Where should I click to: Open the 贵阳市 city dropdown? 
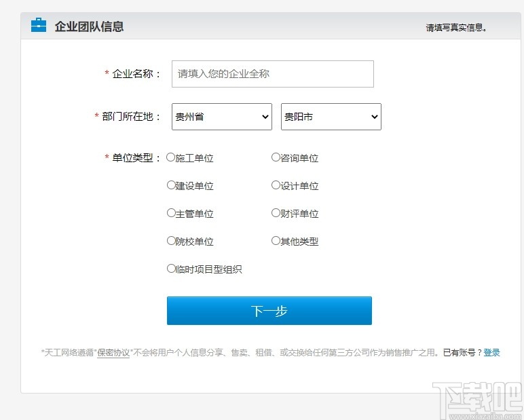click(331, 117)
